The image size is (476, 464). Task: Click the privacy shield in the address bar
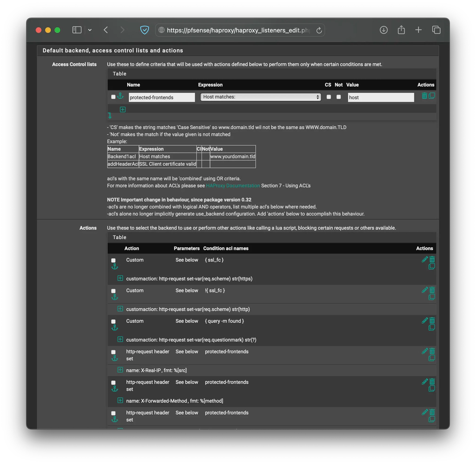(x=145, y=29)
